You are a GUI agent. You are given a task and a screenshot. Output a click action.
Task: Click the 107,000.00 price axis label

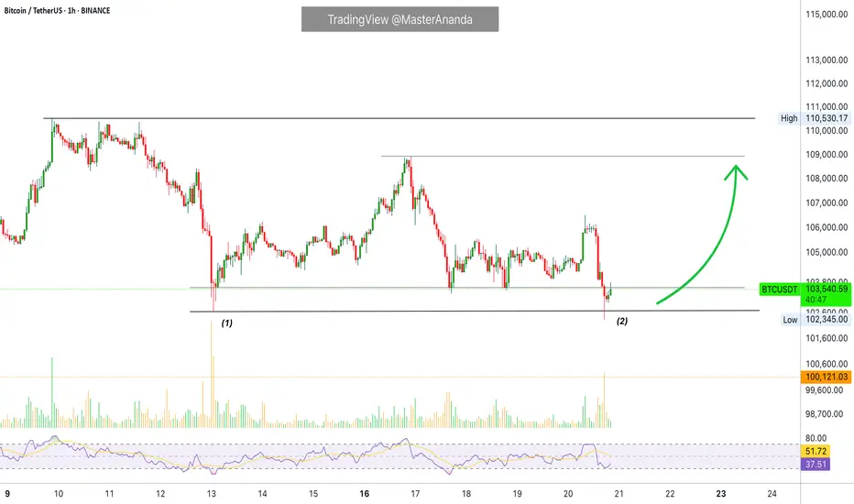pyautogui.click(x=827, y=203)
